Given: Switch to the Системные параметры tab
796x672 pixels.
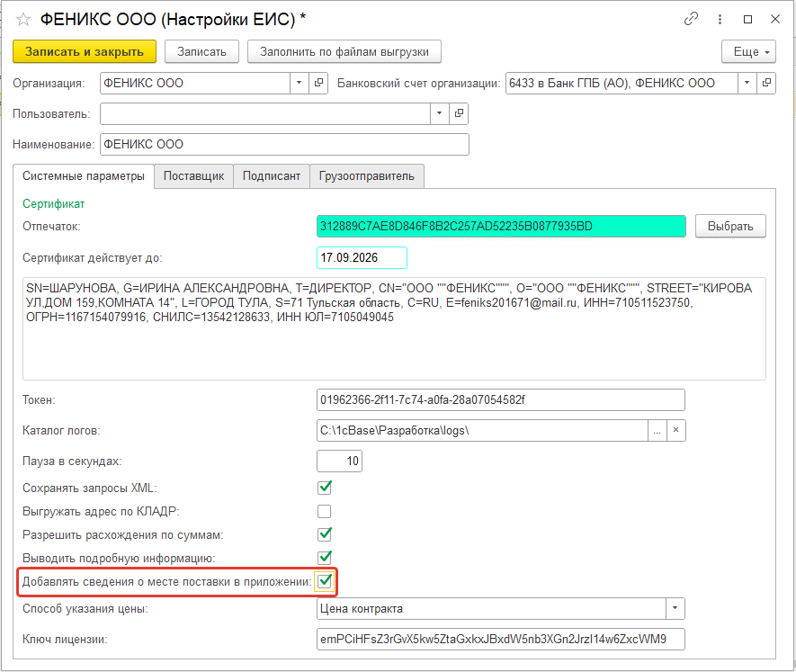Looking at the screenshot, I should tap(84, 176).
